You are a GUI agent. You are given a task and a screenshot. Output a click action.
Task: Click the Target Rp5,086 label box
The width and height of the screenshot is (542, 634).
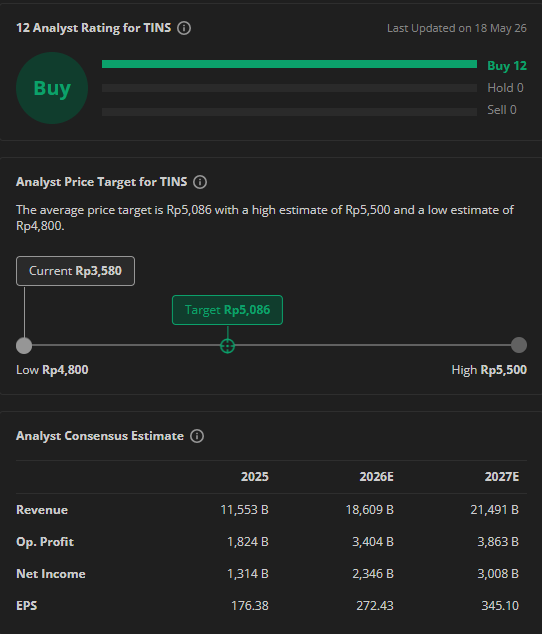(x=227, y=310)
